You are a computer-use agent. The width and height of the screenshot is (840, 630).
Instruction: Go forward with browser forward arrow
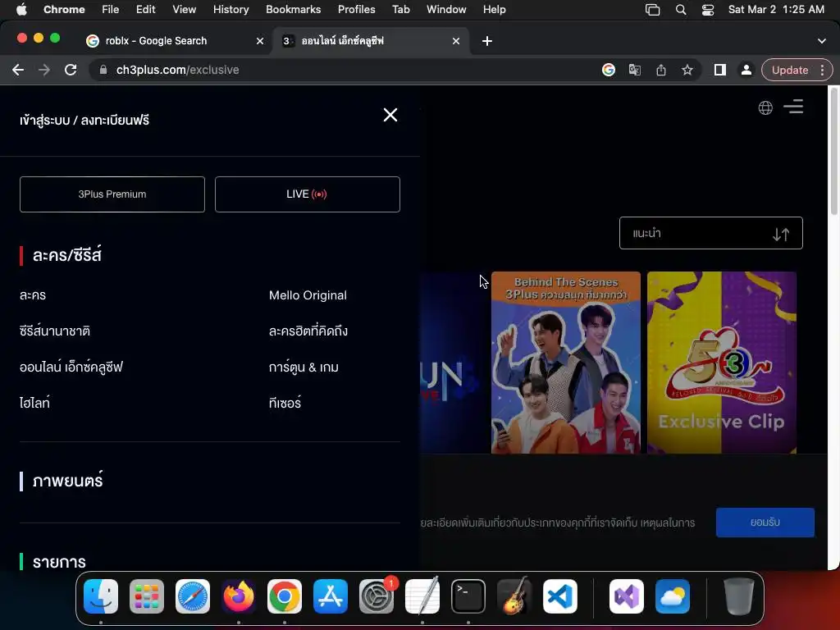pyautogui.click(x=44, y=71)
